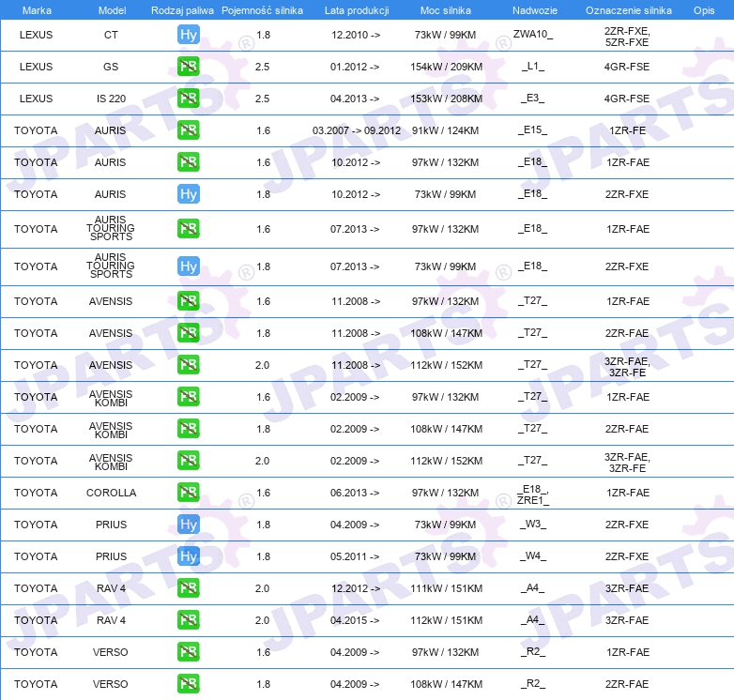Click the _E15_ body code cell
The height and width of the screenshot is (700, 734).
pyautogui.click(x=533, y=129)
